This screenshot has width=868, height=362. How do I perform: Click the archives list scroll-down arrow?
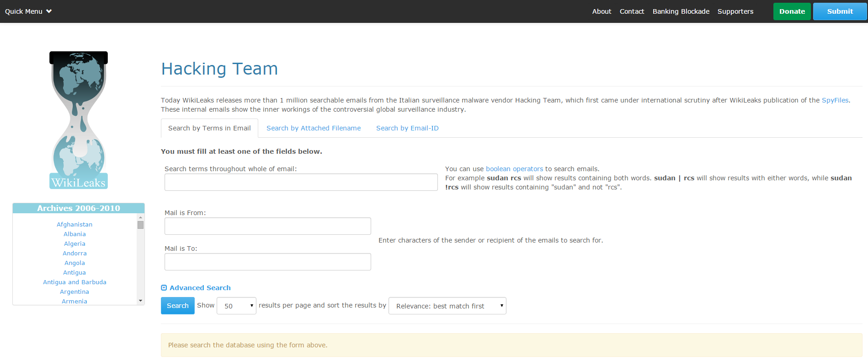[140, 301]
